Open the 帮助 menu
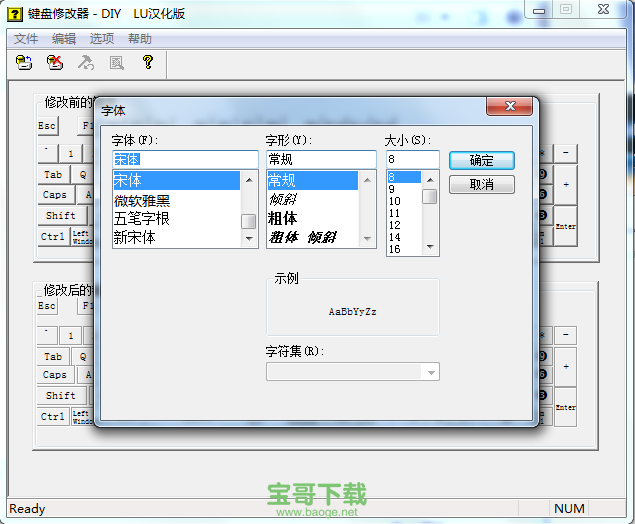This screenshot has width=635, height=524. pos(140,39)
